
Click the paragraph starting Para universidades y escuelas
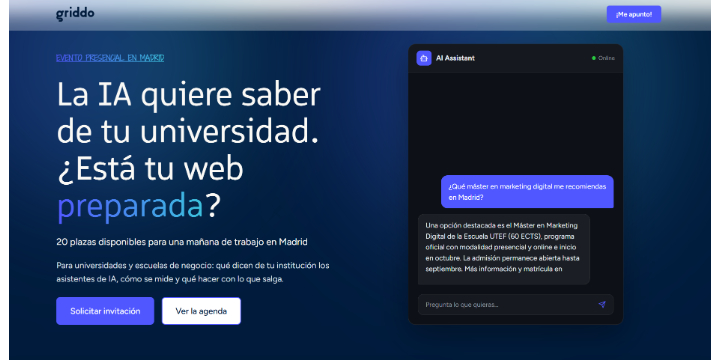pos(193,272)
